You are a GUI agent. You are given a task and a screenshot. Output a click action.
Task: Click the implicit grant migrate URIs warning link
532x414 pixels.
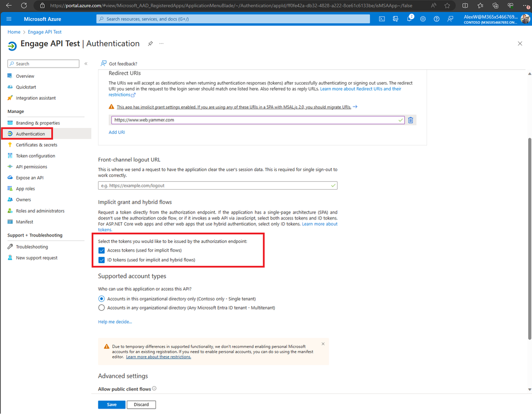[234, 107]
